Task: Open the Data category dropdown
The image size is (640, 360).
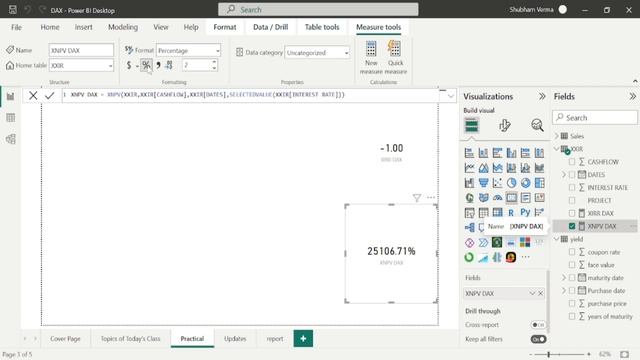Action: (x=317, y=53)
